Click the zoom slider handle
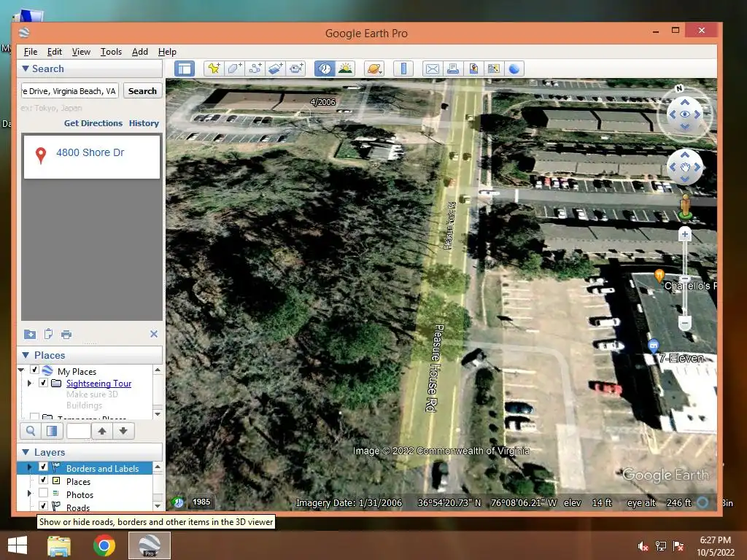The width and height of the screenshot is (747, 560). coord(684,278)
